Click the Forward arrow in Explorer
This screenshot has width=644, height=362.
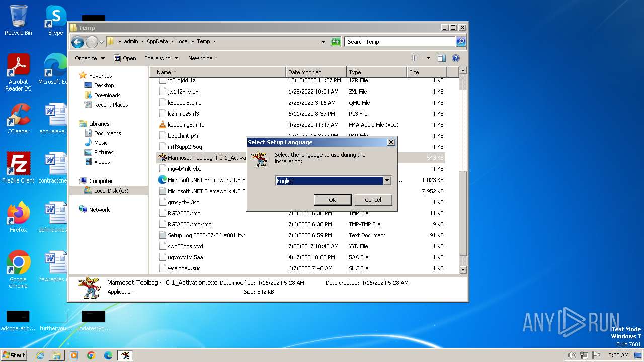tap(92, 42)
